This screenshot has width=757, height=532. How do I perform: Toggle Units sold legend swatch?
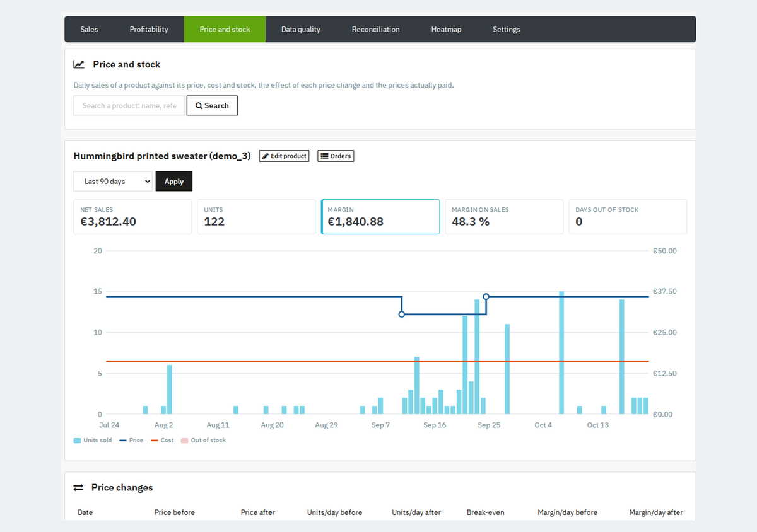click(x=77, y=440)
